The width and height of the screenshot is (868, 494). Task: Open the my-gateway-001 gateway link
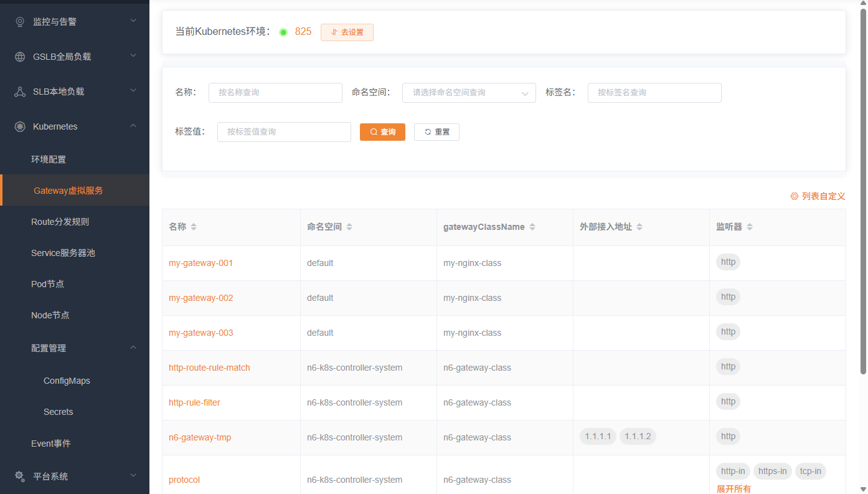coord(200,263)
